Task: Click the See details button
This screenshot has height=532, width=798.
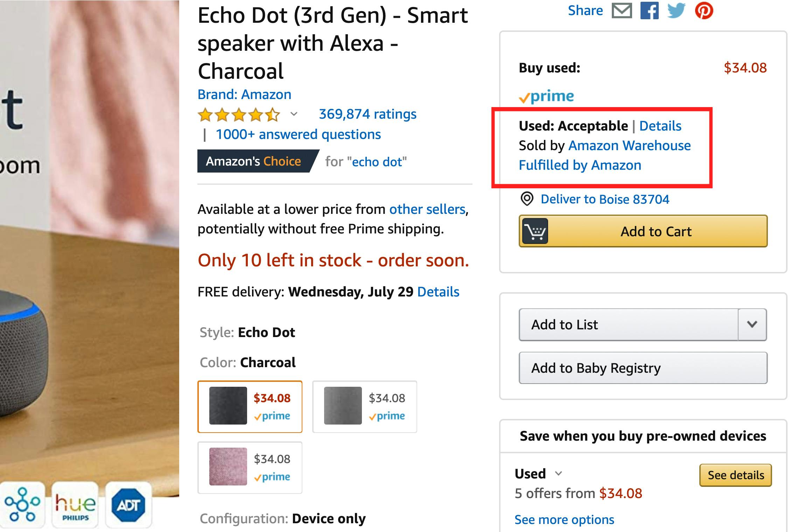Action: (735, 475)
